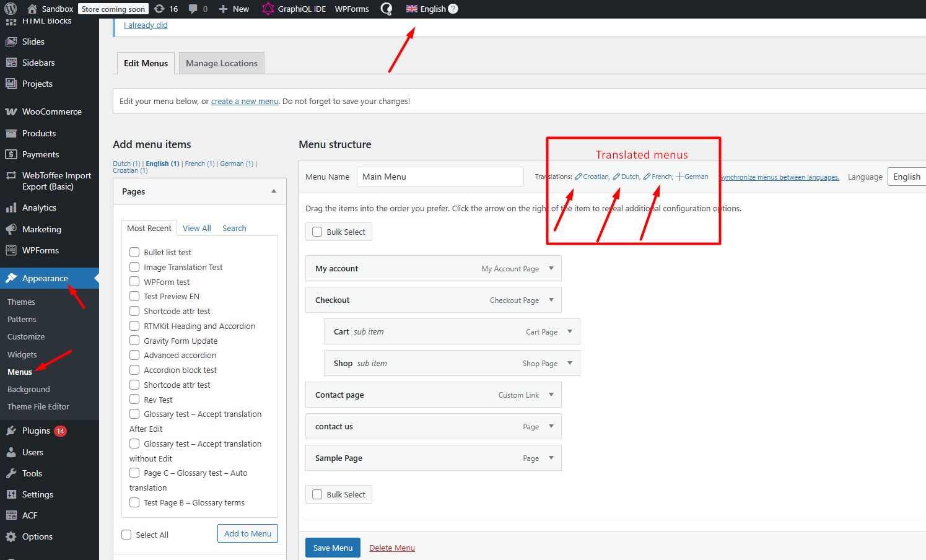Check RTMKit Heading and Accordion
The height and width of the screenshot is (560, 926).
coord(134,325)
